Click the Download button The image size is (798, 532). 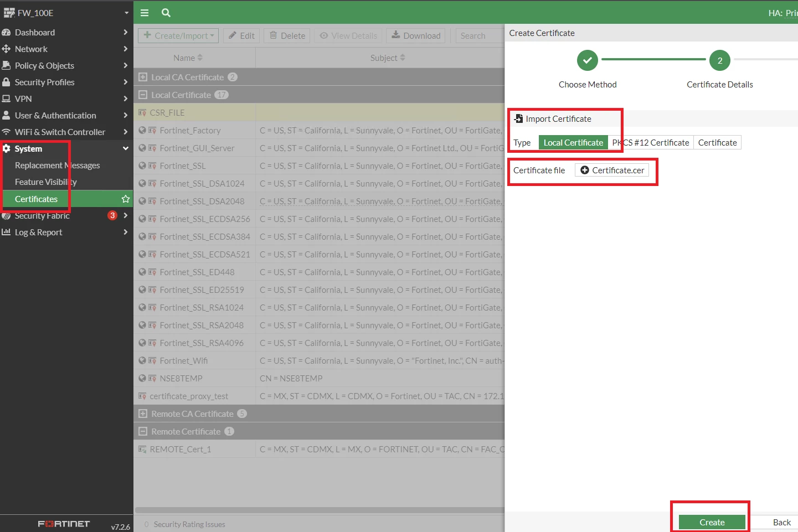416,35
